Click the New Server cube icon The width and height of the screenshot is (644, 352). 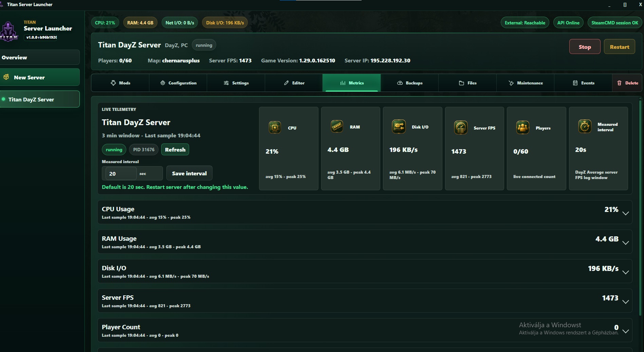point(6,77)
